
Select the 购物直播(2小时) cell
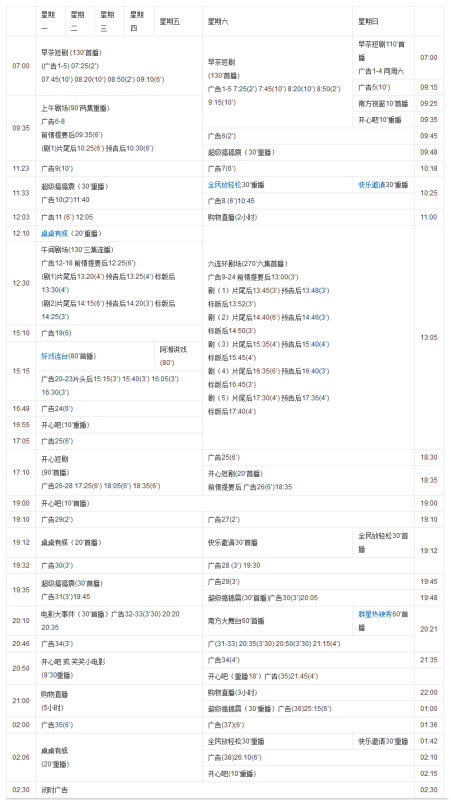308,217
